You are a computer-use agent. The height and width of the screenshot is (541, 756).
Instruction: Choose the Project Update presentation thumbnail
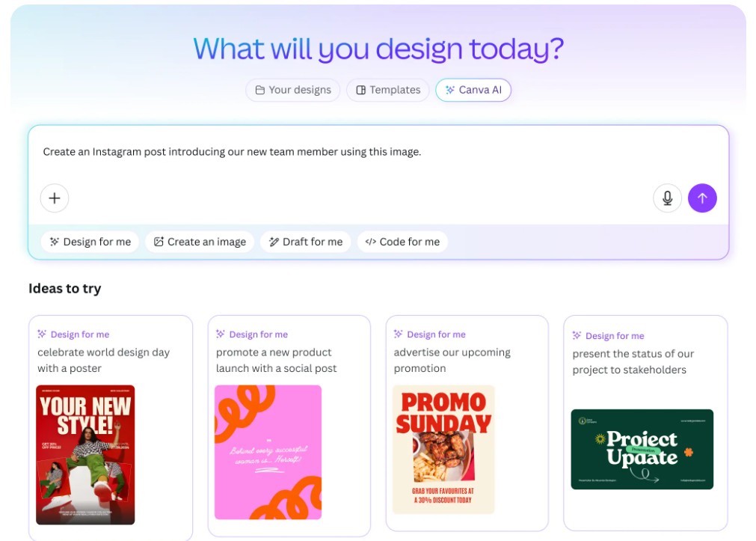click(x=642, y=449)
